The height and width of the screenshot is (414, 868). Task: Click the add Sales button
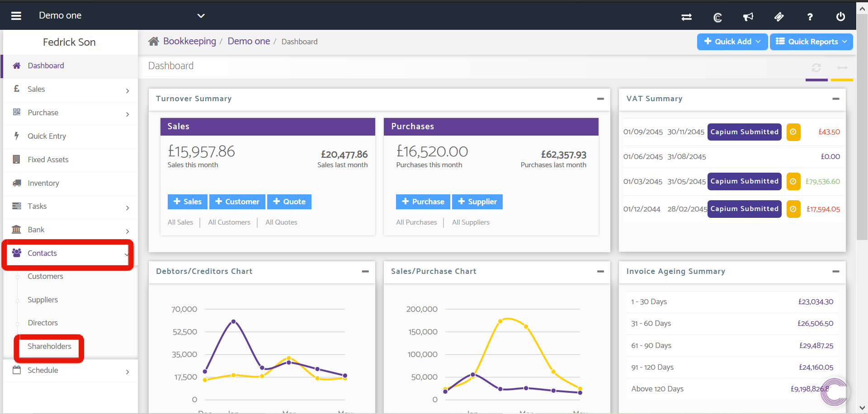click(188, 202)
